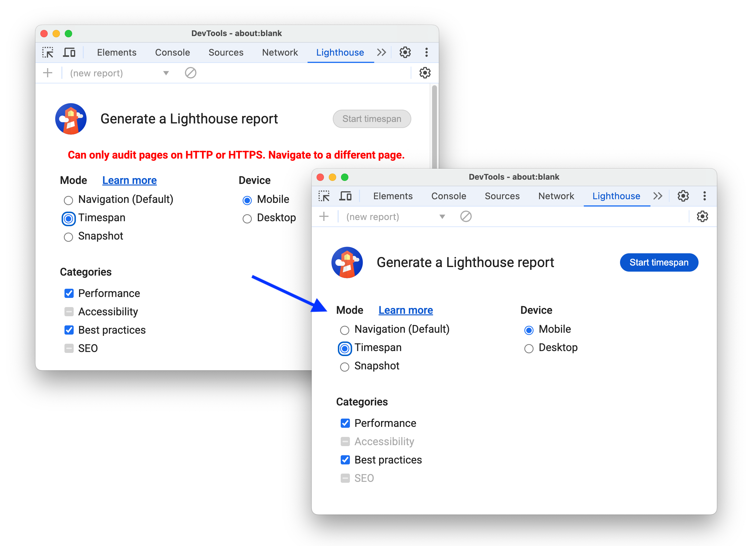Screen dimensions: 756x546
Task: Select the Snapshot mode radio button
Action: coord(343,366)
